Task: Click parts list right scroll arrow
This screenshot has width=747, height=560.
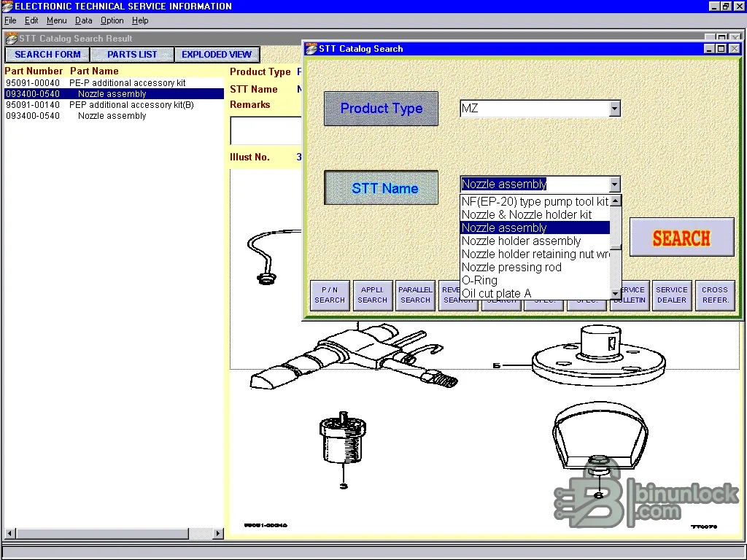Action: [x=217, y=533]
